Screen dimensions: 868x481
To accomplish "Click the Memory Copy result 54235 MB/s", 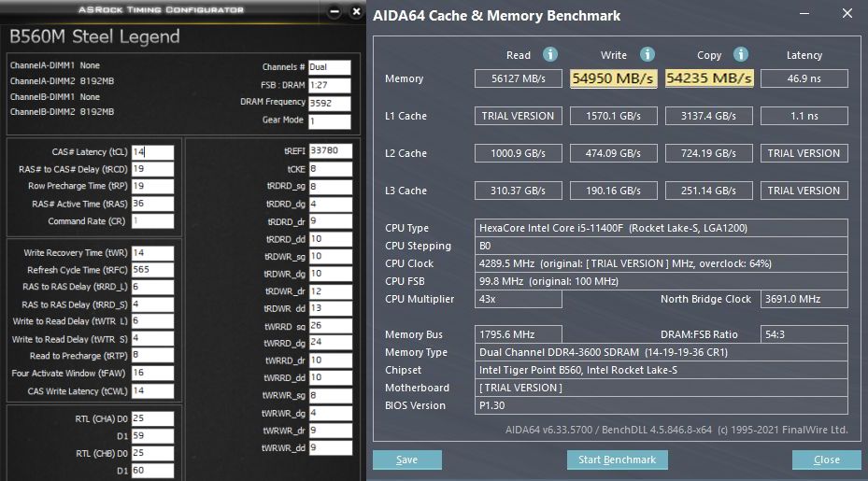I will point(708,78).
